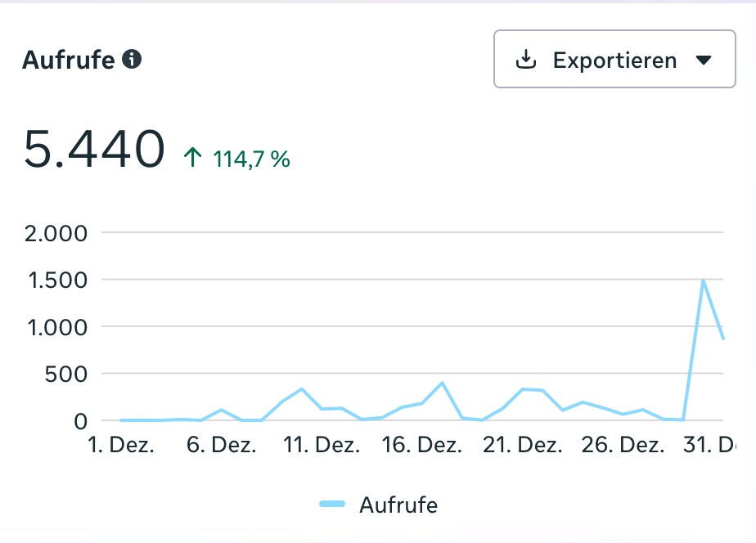
Task: Click the download icon in the Exportieren button
Action: coord(526,60)
